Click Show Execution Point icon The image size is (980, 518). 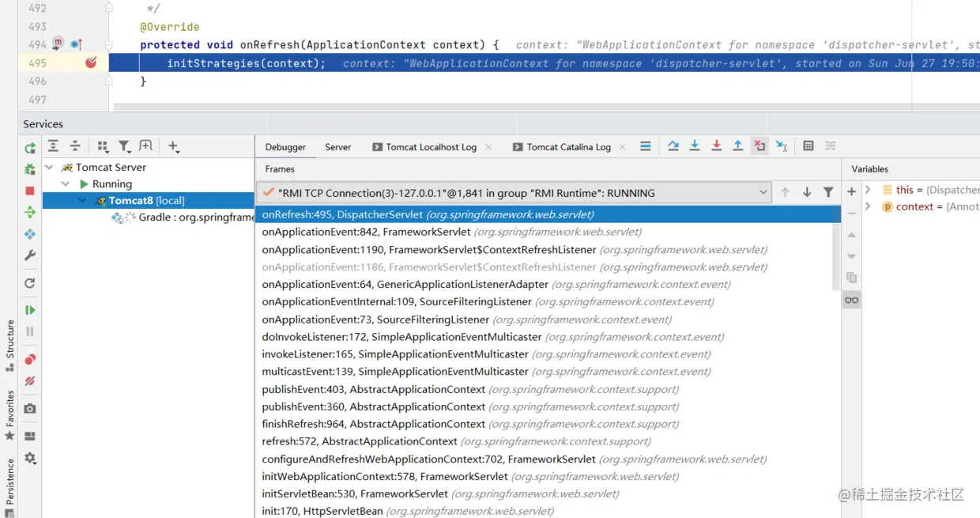point(646,146)
